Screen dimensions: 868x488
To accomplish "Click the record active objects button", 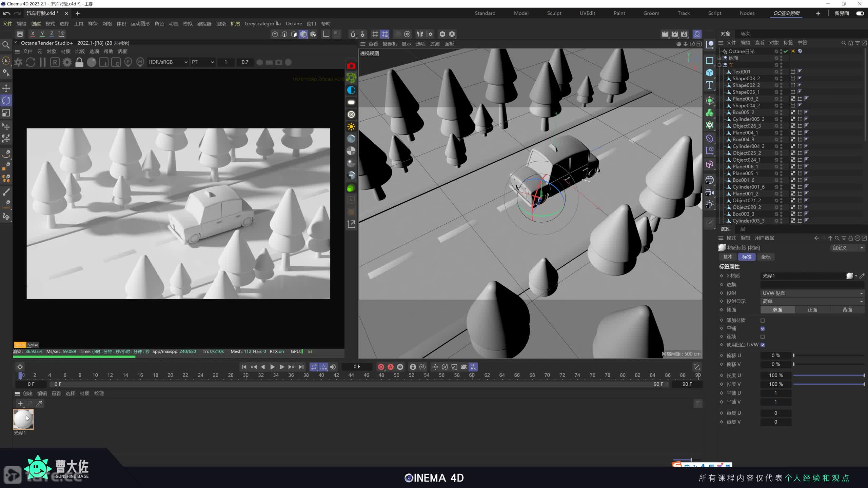I will coord(381,367).
